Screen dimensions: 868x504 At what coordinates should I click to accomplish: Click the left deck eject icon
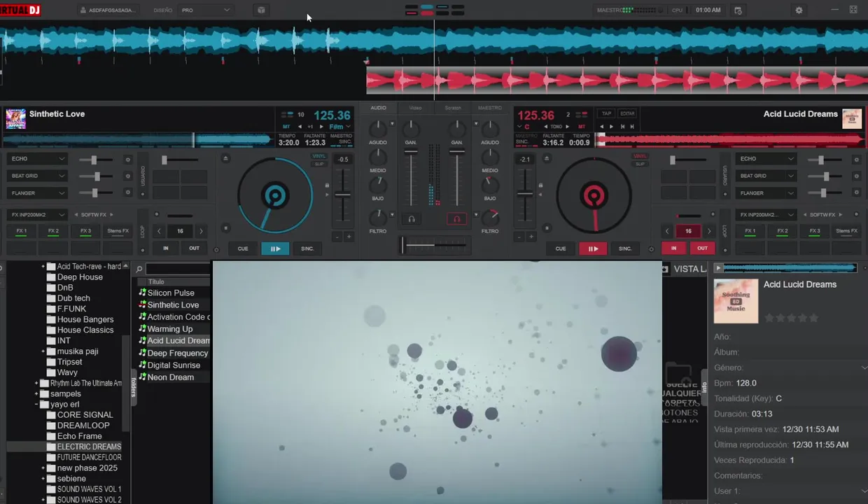pos(225,159)
